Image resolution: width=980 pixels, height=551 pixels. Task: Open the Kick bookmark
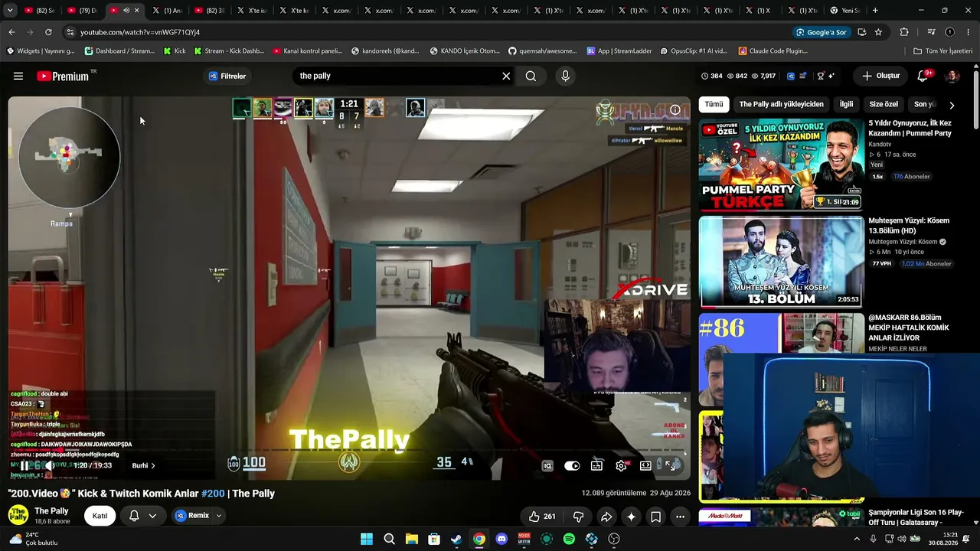click(175, 51)
